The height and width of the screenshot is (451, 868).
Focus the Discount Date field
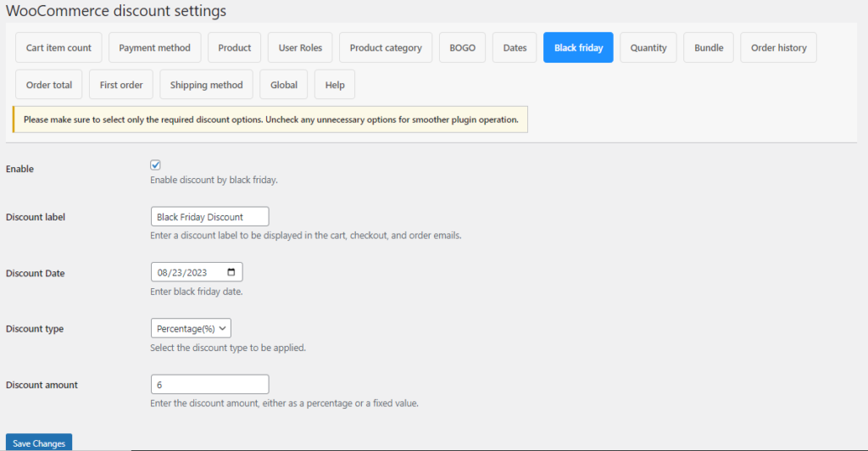[197, 272]
